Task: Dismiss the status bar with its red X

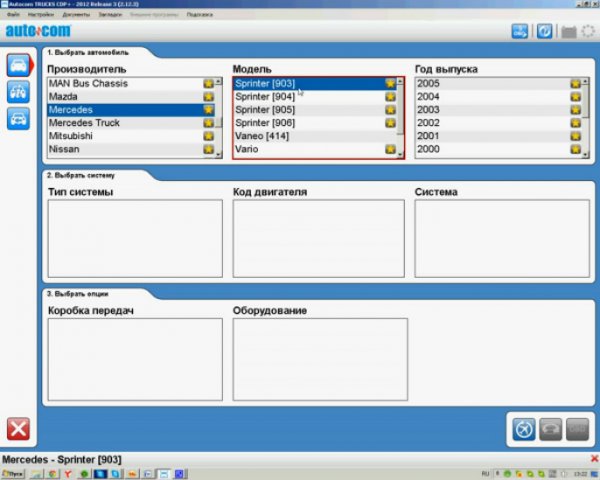Action: pos(595,458)
